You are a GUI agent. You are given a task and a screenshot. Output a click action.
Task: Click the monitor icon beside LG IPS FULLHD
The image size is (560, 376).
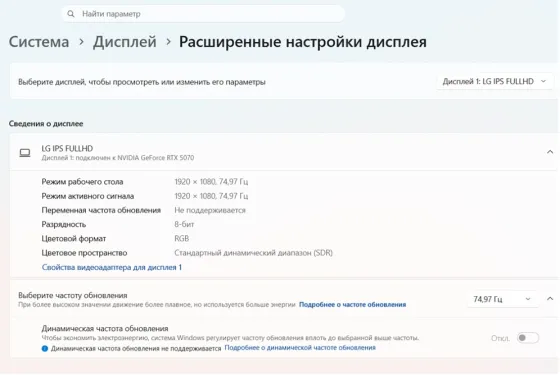click(25, 153)
